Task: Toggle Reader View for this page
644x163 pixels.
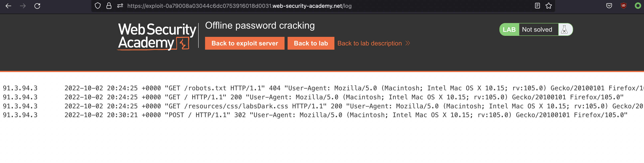Action: click(537, 6)
